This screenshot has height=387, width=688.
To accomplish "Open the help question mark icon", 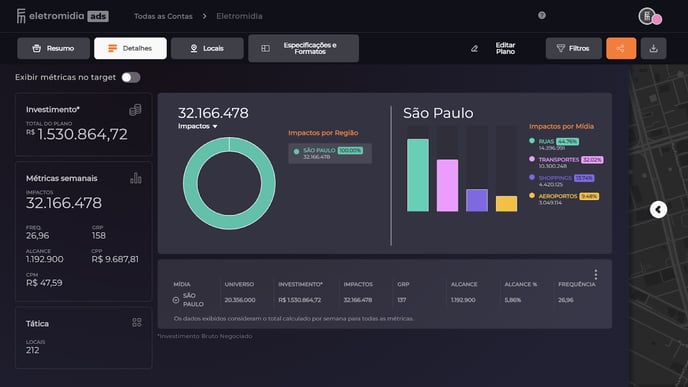I will (x=542, y=15).
